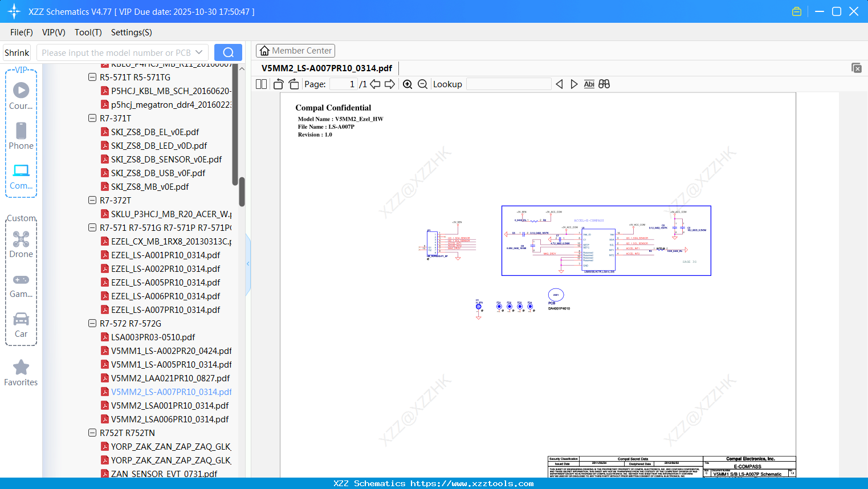Toggle two-page view icon
The image size is (868, 489).
click(x=262, y=84)
